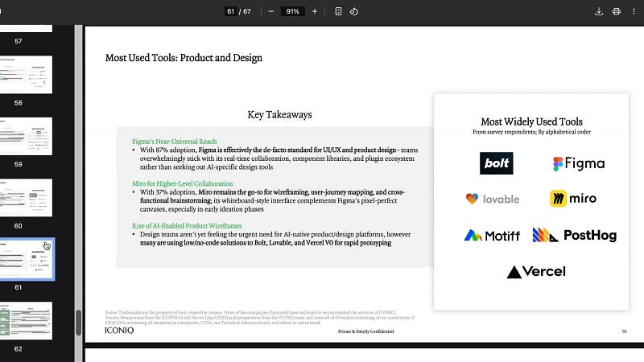
Task: Open page 62 thumbnail
Action: pos(26,321)
